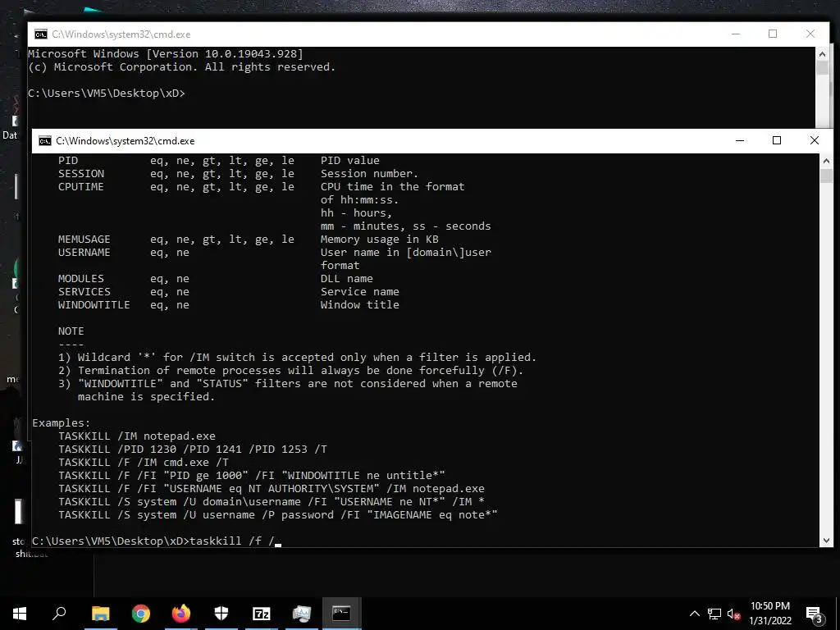840x630 pixels.
Task: Launch File Explorer from the taskbar
Action: pyautogui.click(x=100, y=614)
